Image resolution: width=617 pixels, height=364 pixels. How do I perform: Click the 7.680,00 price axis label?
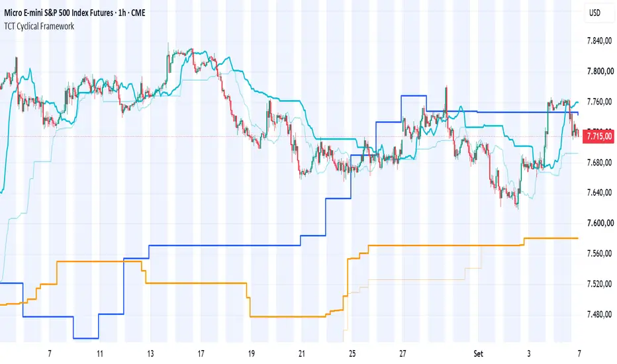tap(600, 163)
